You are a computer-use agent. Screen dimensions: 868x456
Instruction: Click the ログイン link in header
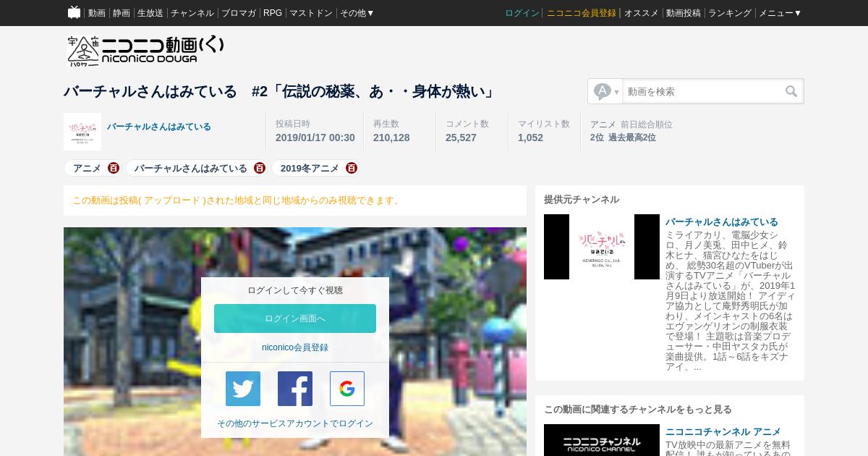point(522,13)
